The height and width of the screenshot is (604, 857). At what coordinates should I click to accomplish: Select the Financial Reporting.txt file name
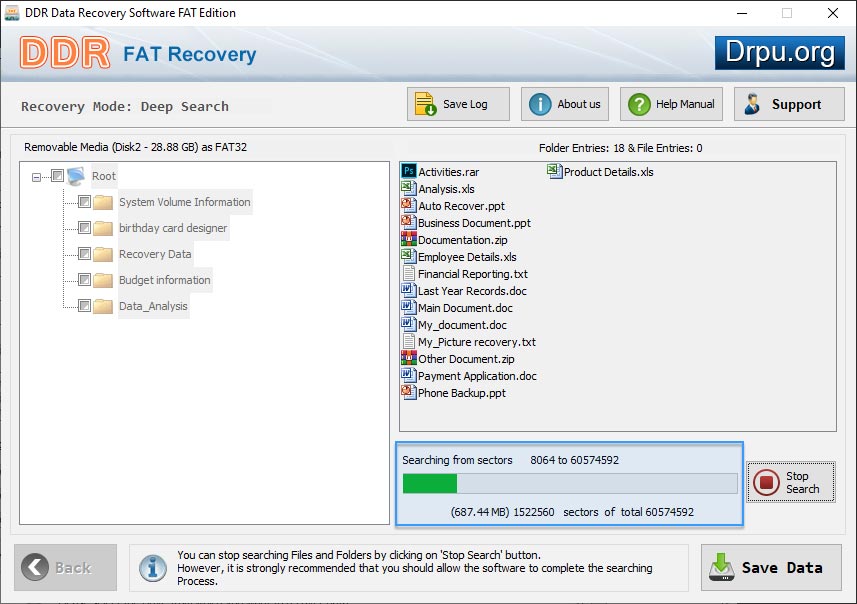473,274
